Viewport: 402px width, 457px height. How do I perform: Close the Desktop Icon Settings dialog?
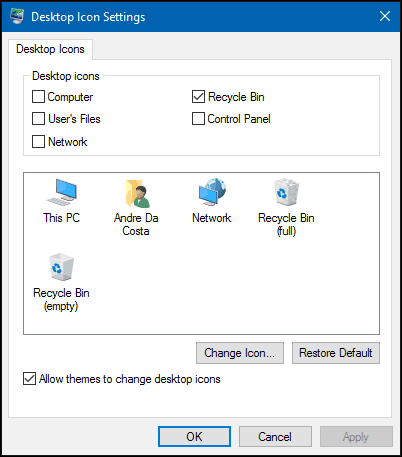385,16
